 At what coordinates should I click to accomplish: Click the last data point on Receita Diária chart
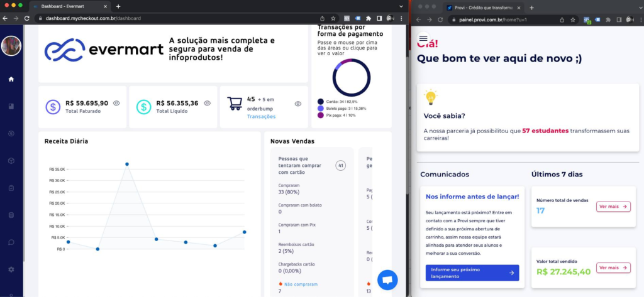click(245, 232)
